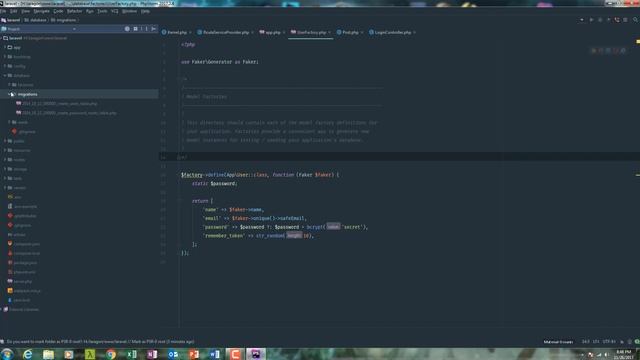The height and width of the screenshot is (360, 640).
Task: Open the File menu
Action: pyautogui.click(x=3, y=11)
